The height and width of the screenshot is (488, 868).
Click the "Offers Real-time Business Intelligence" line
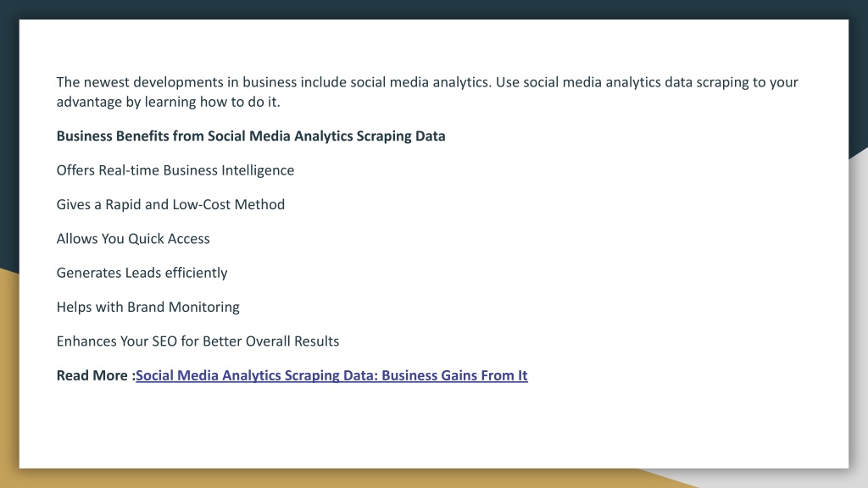click(x=175, y=170)
